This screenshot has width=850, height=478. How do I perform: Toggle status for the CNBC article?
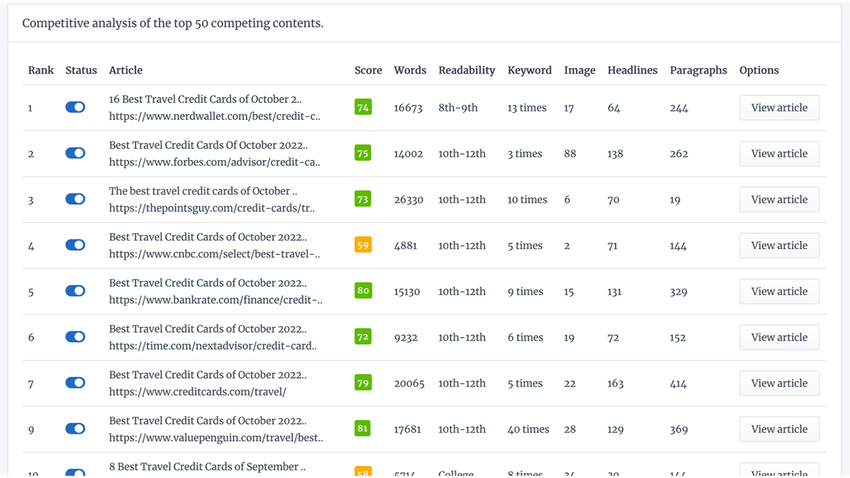point(75,246)
